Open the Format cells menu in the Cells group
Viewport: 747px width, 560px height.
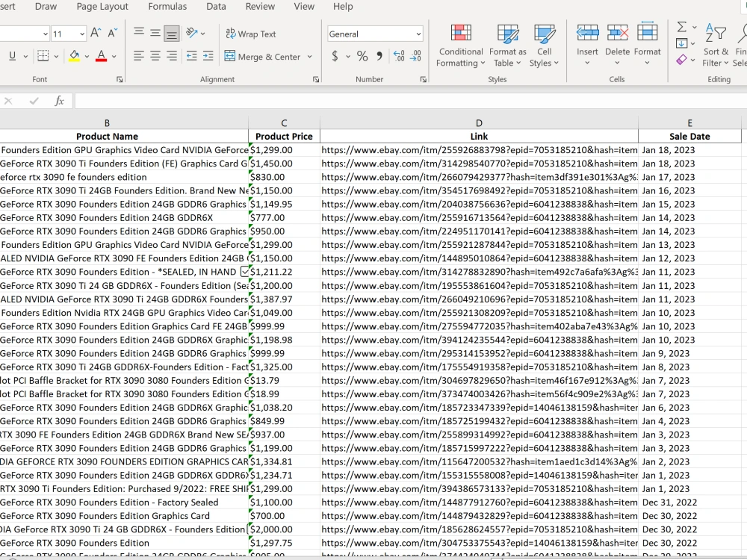click(x=647, y=45)
